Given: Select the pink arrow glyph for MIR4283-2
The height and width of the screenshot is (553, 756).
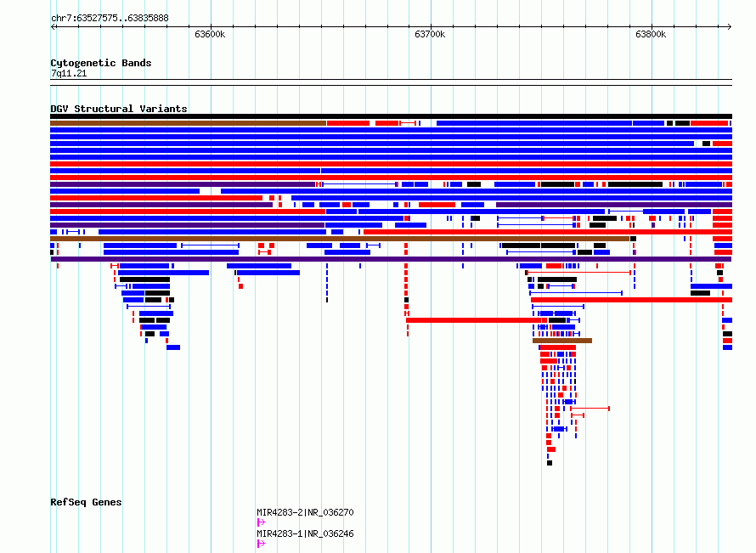Looking at the screenshot, I should click(x=261, y=522).
